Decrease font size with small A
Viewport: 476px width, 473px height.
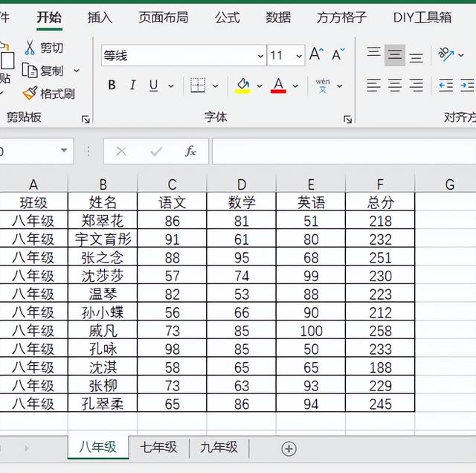338,54
